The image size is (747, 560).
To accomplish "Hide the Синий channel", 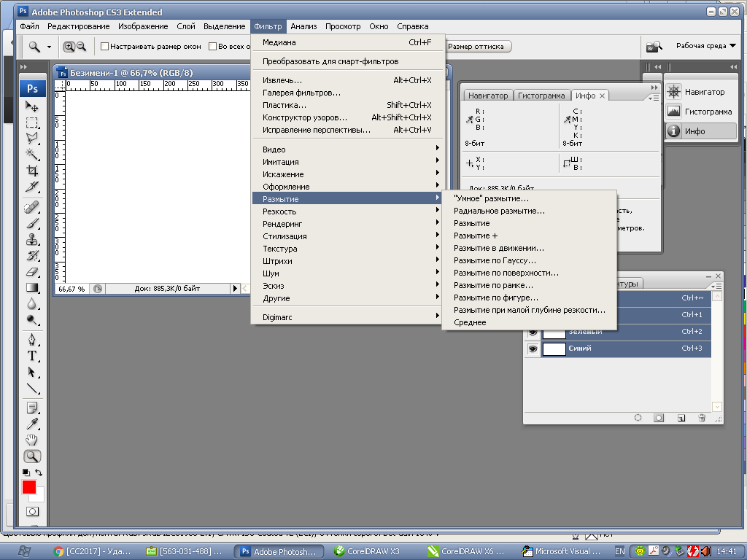I will pos(533,349).
